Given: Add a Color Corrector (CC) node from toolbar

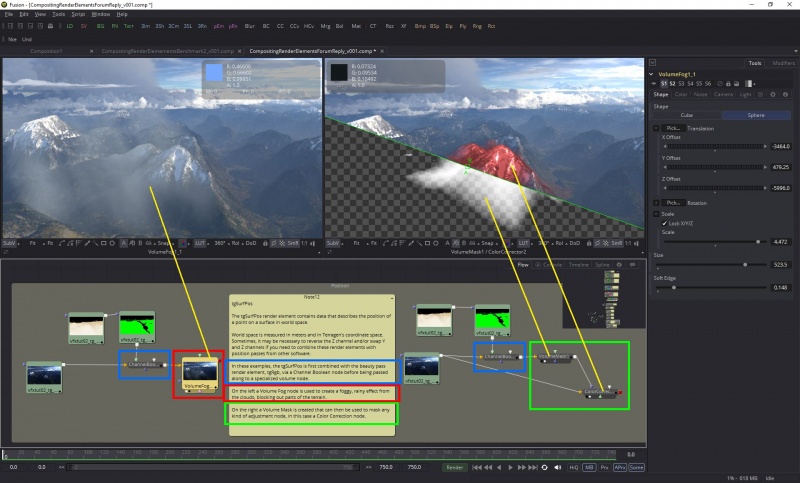Looking at the screenshot, I should pos(280,26).
